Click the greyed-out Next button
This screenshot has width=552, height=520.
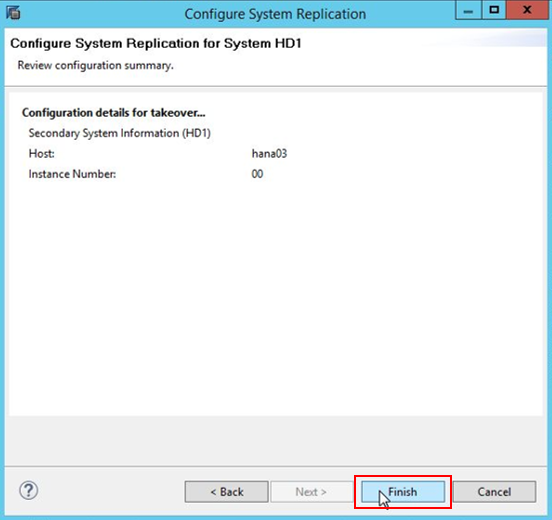pos(311,491)
